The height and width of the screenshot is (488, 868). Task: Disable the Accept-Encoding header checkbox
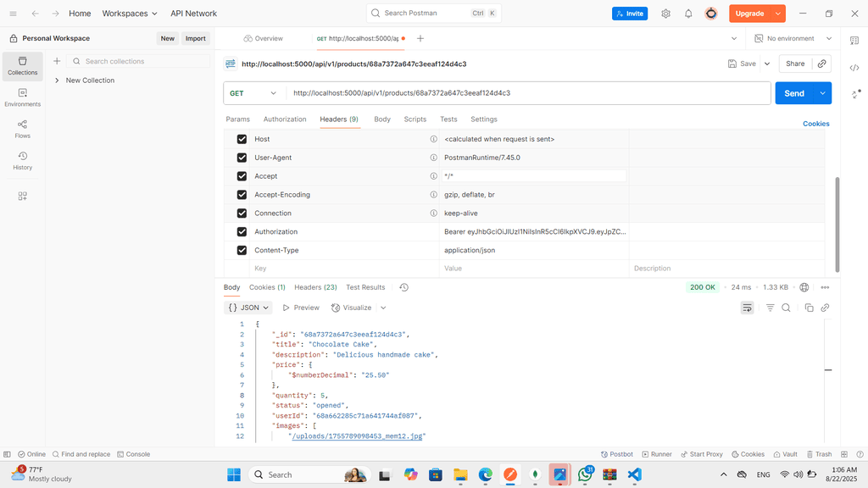[x=242, y=195]
